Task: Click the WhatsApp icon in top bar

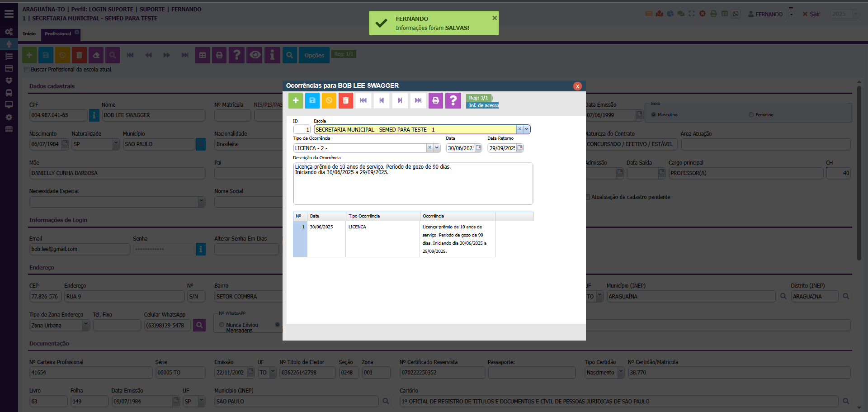Action: [x=736, y=14]
